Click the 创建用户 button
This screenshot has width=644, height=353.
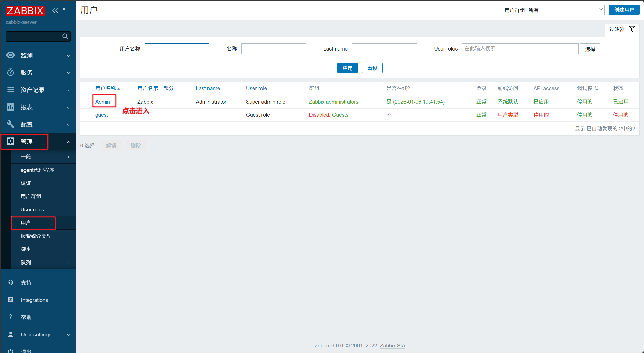coord(624,10)
